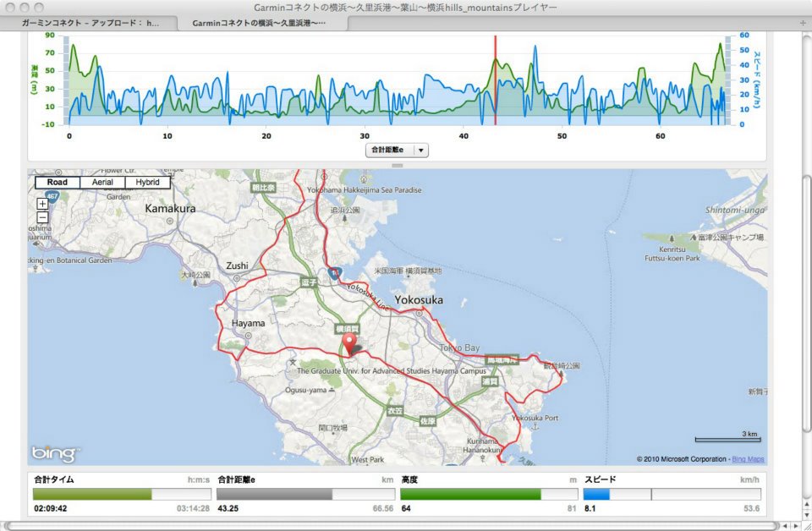Click the Zushi label on the map
The image size is (812, 531).
pyautogui.click(x=237, y=265)
